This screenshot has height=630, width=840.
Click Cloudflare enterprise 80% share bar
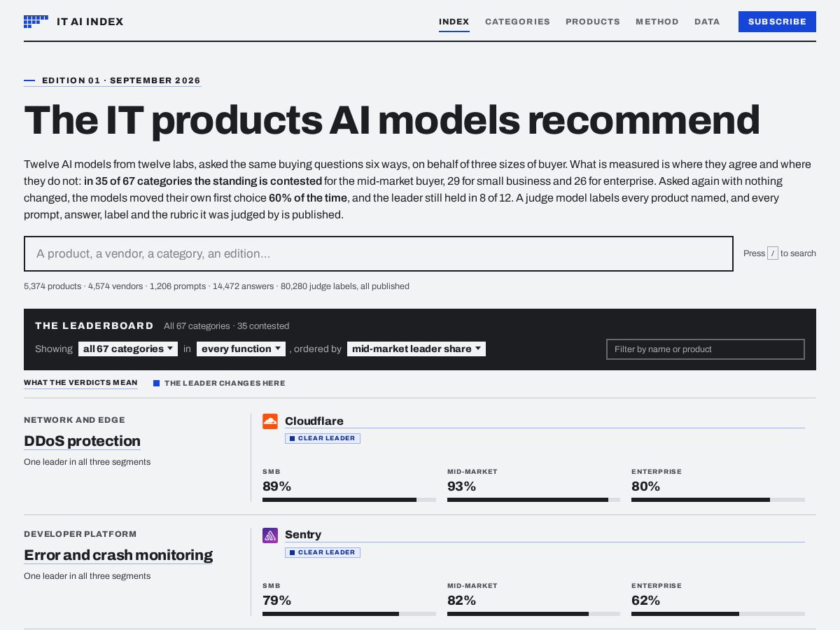[x=718, y=500]
